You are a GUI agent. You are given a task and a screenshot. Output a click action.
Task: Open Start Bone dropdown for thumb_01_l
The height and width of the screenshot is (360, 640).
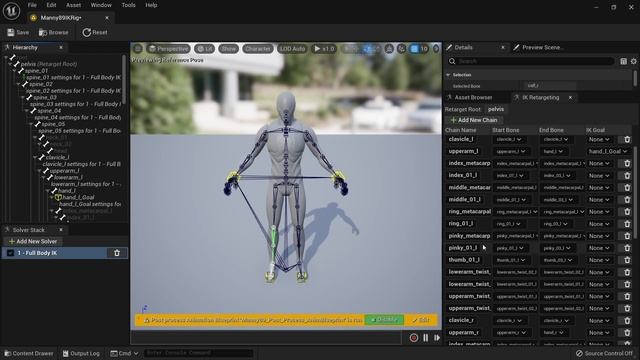[510, 260]
